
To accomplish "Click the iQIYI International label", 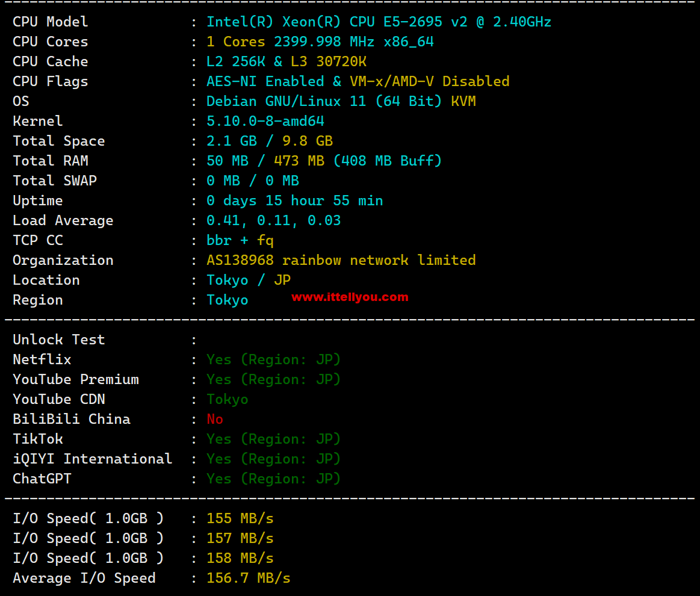I will 93,459.
